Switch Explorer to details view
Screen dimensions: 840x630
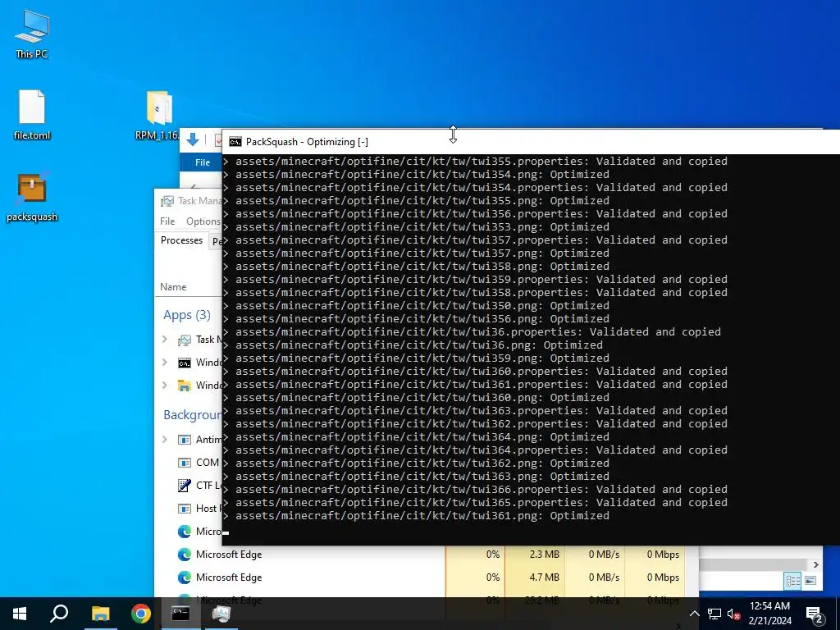tap(793, 581)
